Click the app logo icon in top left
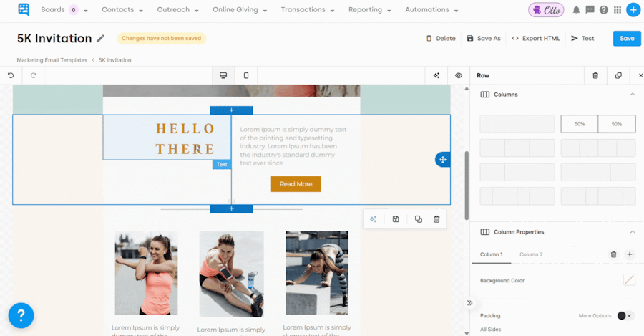The width and height of the screenshot is (644, 336). point(24,9)
